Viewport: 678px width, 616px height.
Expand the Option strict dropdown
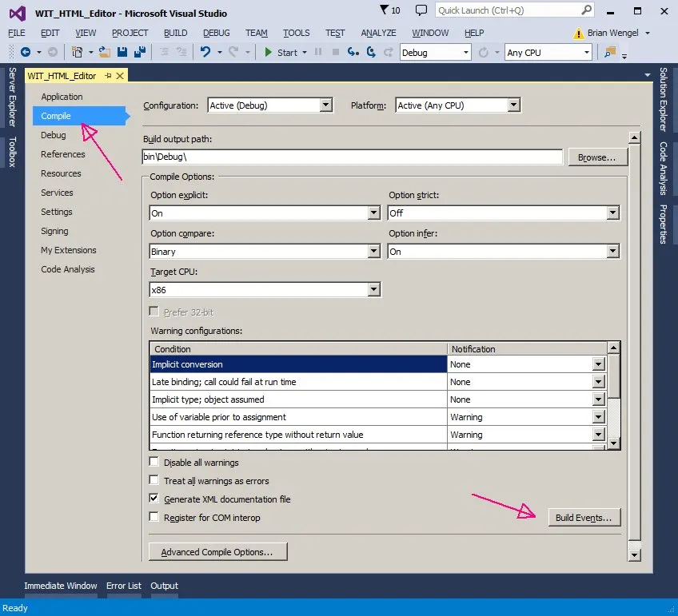pos(612,213)
